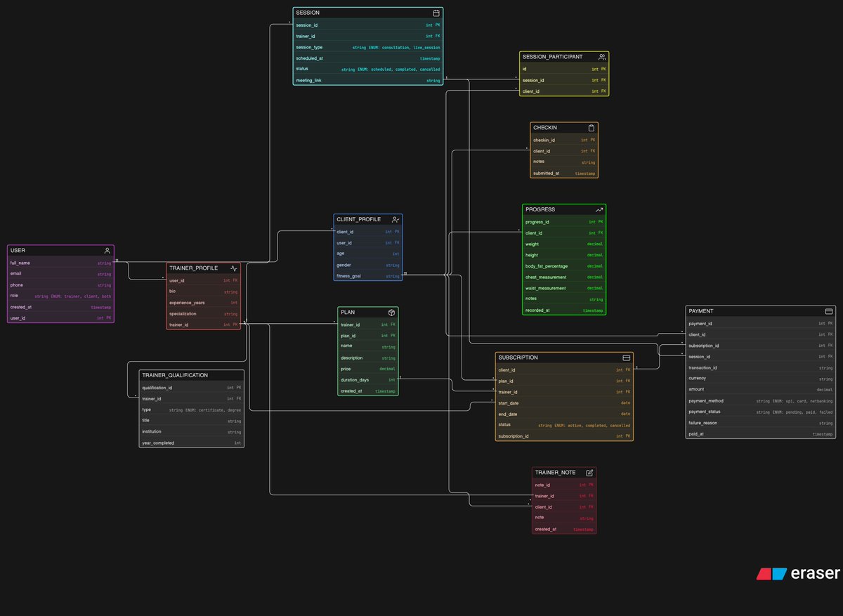
Task: Select notes row in CHECKIN table
Action: 564,162
